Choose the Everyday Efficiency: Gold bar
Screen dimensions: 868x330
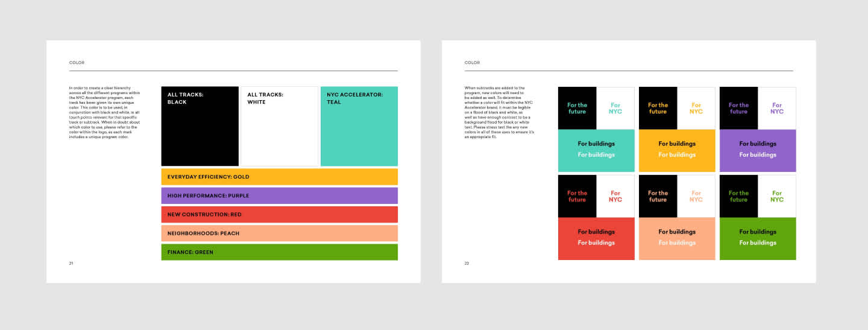point(279,177)
